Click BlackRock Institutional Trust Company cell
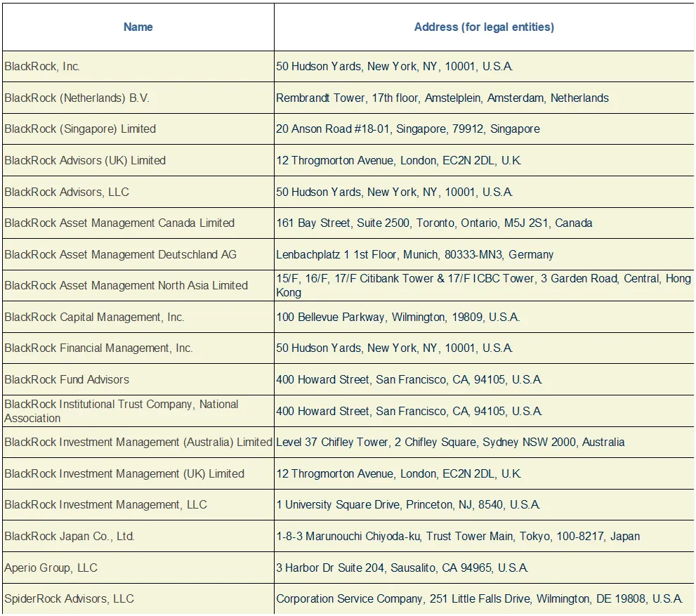 138,411
